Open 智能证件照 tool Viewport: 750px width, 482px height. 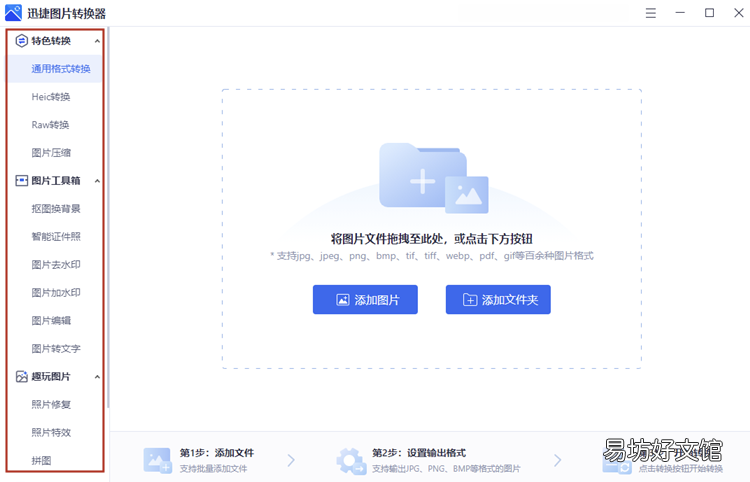pyautogui.click(x=55, y=237)
